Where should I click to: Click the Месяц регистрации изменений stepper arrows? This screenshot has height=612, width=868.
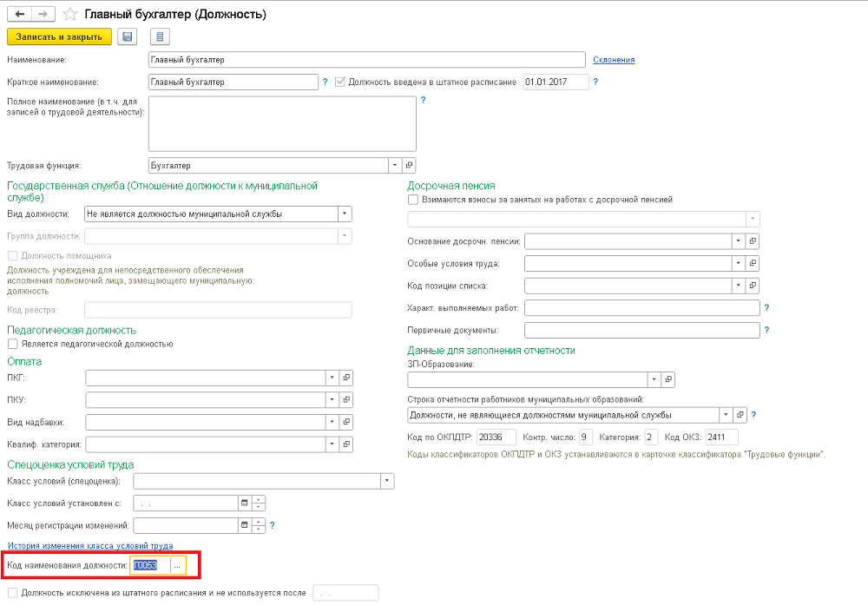click(259, 525)
